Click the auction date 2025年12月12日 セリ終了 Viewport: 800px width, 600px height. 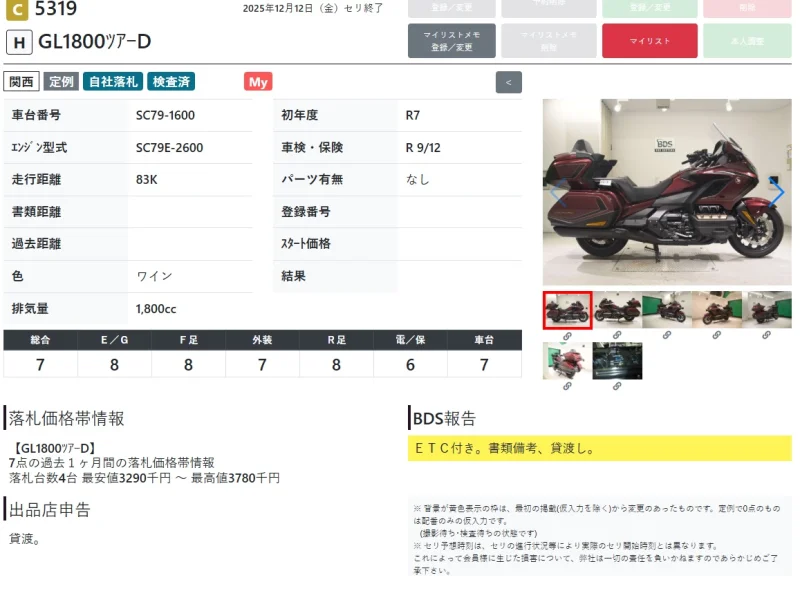click(x=313, y=8)
